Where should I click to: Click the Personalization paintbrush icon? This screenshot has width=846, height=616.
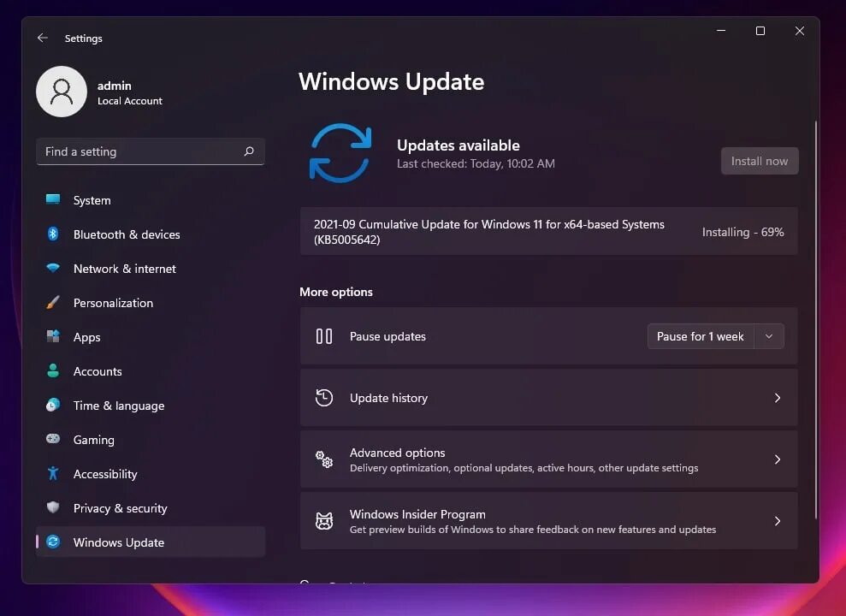pyautogui.click(x=53, y=302)
